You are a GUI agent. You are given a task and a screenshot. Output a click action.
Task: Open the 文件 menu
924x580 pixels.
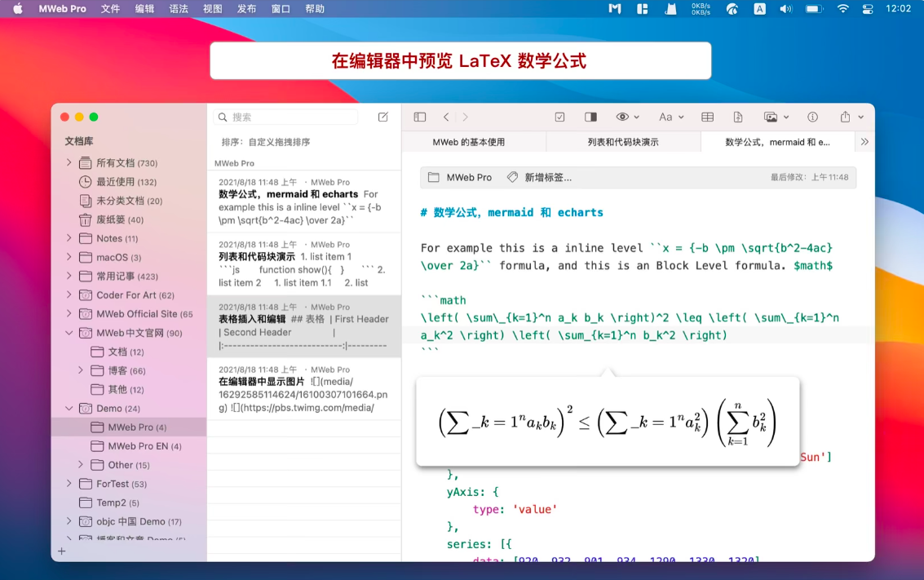tap(110, 9)
